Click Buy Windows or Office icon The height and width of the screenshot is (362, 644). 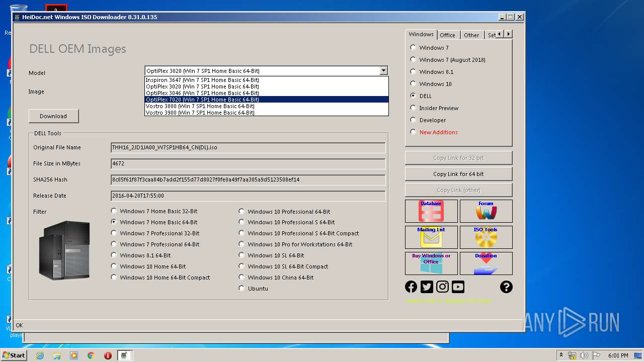click(x=431, y=263)
